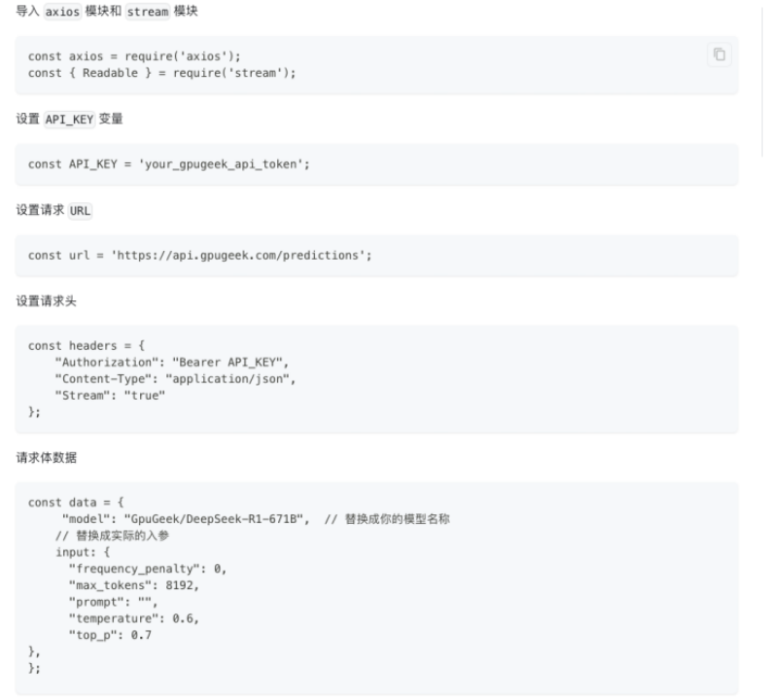Click the text 'const headers = {'

(87, 346)
